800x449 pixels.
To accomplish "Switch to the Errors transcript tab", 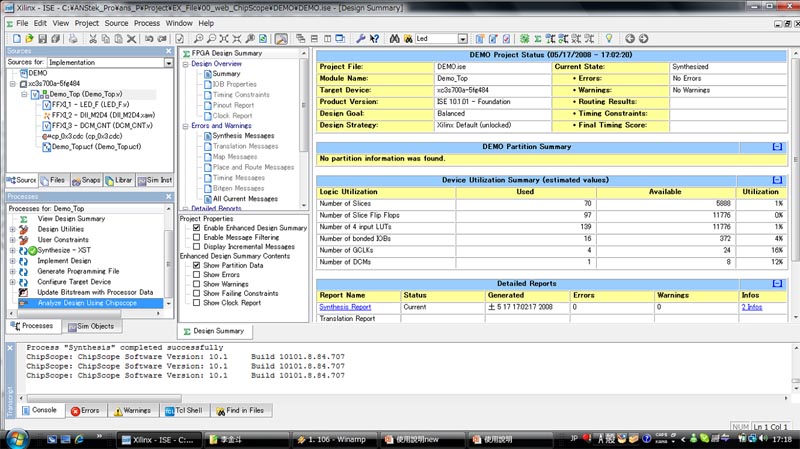I will tap(85, 410).
